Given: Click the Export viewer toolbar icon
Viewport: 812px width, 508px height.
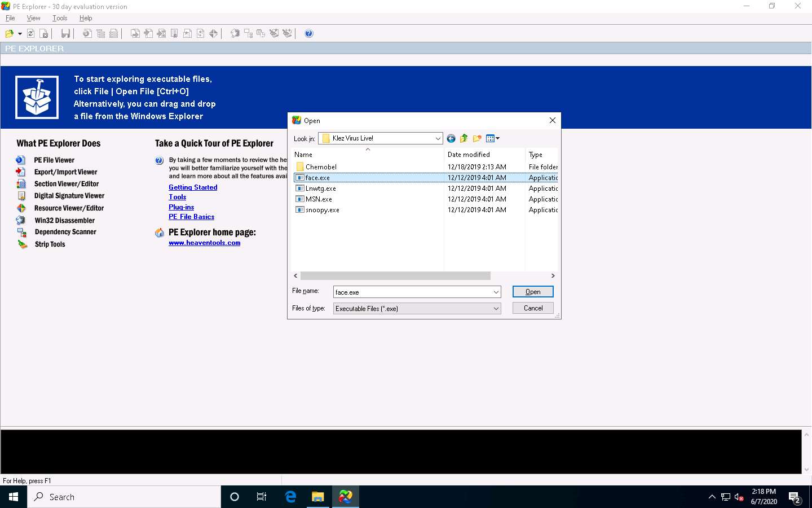Looking at the screenshot, I should [135, 34].
